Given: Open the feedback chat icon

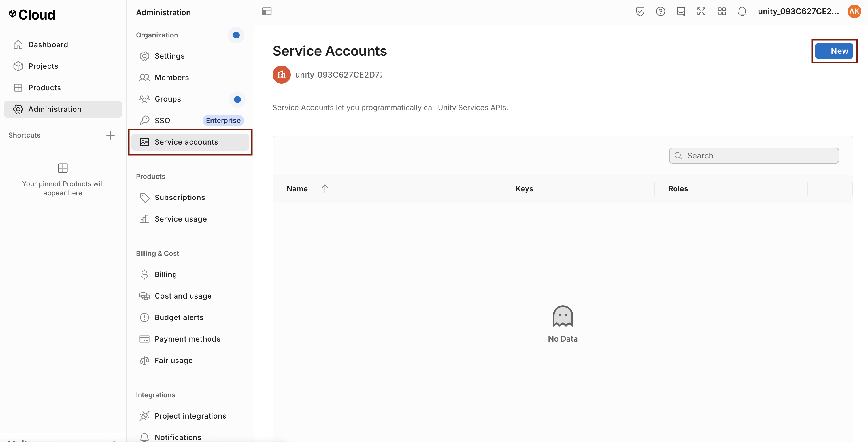Looking at the screenshot, I should (681, 11).
